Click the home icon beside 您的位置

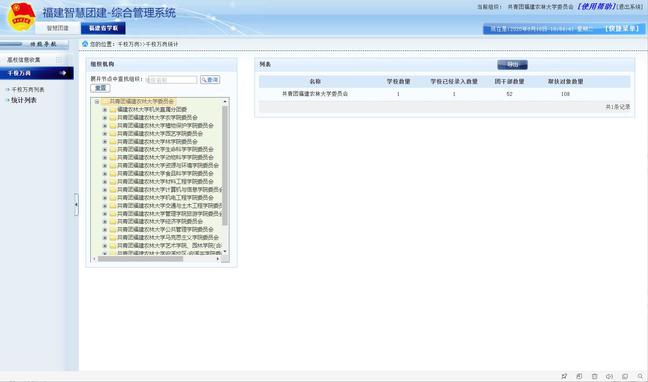pyautogui.click(x=85, y=44)
